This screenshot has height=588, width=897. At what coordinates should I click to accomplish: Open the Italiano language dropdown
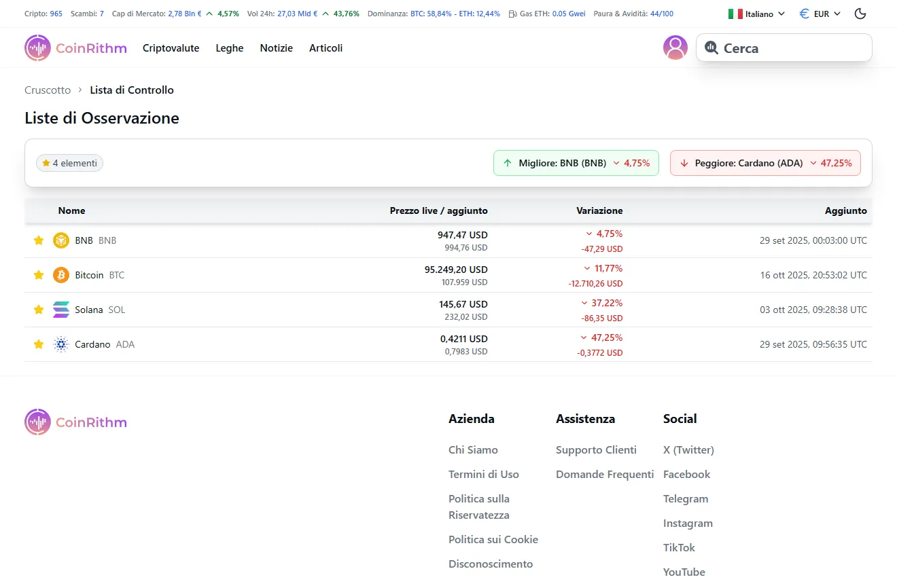(756, 13)
